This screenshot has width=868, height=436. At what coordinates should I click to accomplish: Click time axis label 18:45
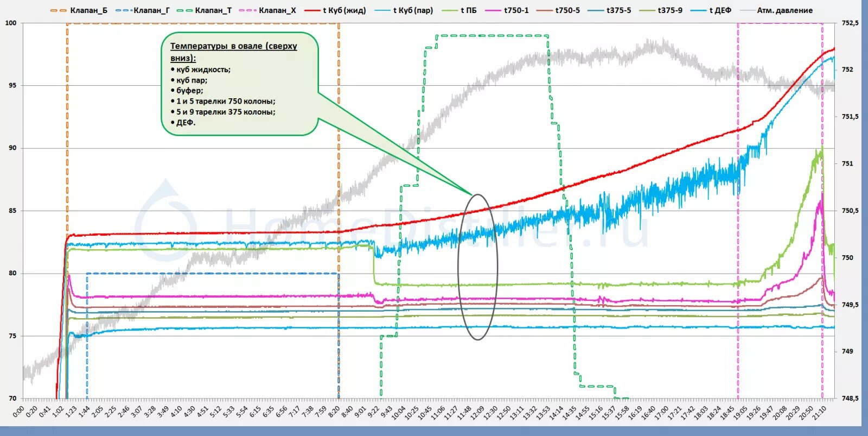coord(727,412)
